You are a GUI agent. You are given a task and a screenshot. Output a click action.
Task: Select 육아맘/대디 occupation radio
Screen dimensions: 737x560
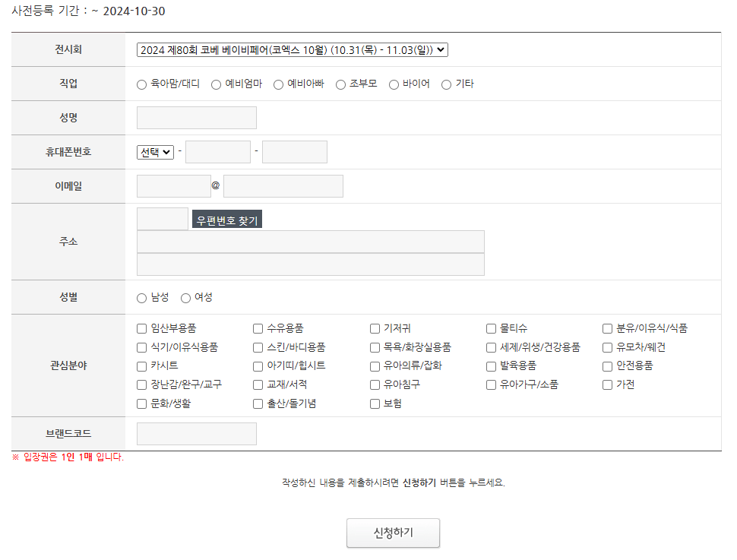[141, 84]
